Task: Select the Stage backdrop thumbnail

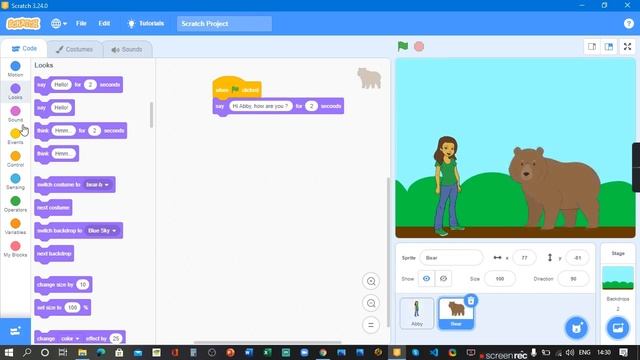Action: click(618, 278)
